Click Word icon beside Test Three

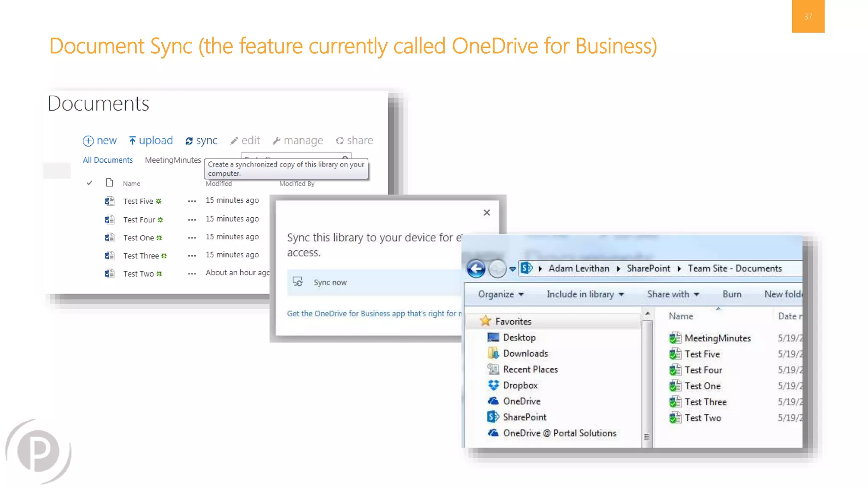pyautogui.click(x=109, y=255)
